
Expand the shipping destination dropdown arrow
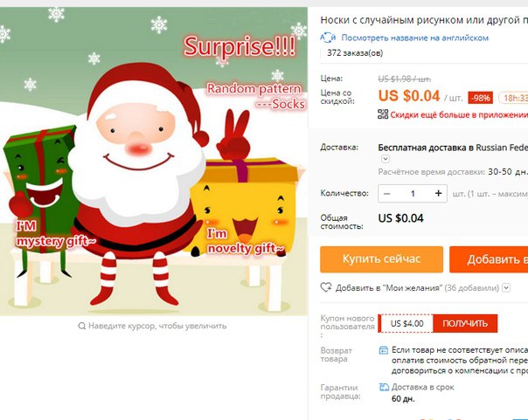click(x=386, y=159)
